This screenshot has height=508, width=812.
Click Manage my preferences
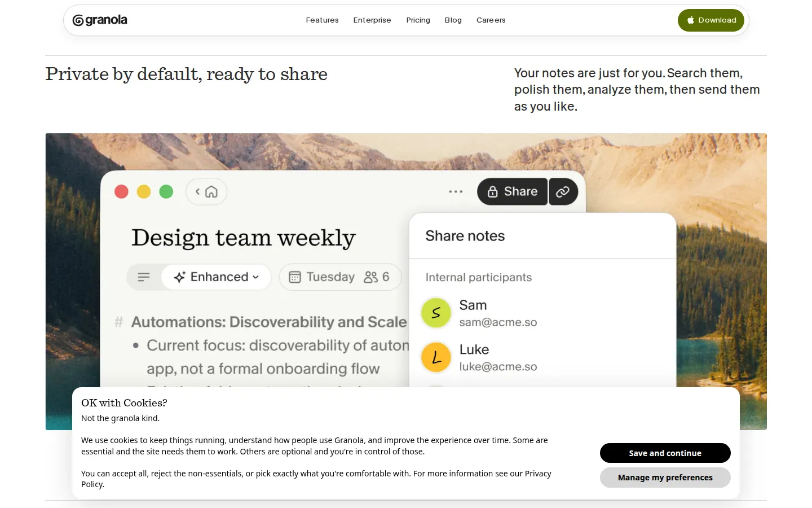[x=665, y=478]
